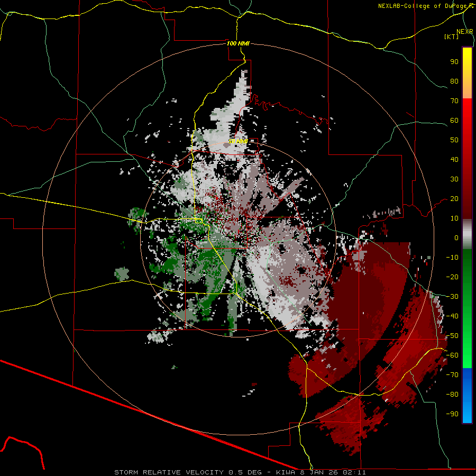Screen dimensions: 476x476
Task: Click the -40 value on the velocity legend
Action: (x=452, y=316)
